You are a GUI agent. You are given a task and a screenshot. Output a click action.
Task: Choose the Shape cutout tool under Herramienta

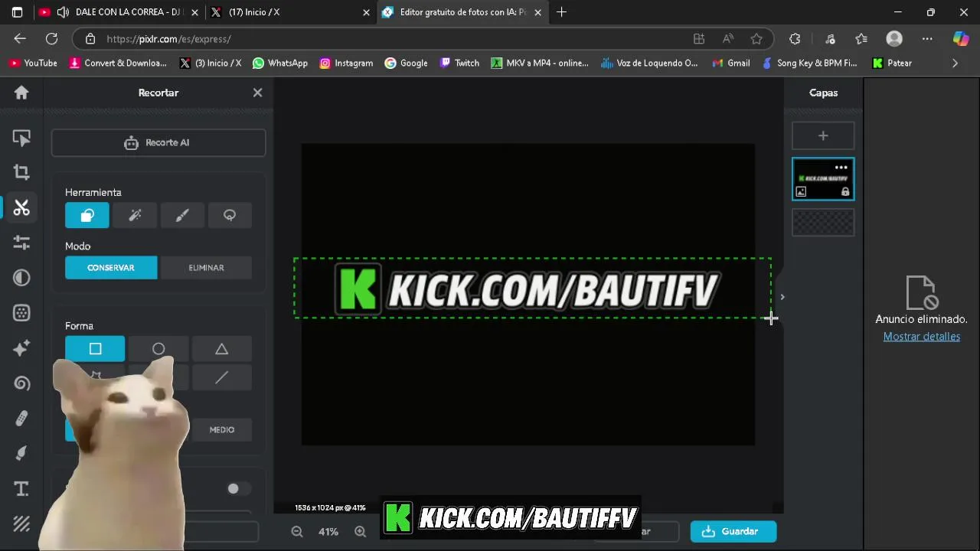[87, 216]
